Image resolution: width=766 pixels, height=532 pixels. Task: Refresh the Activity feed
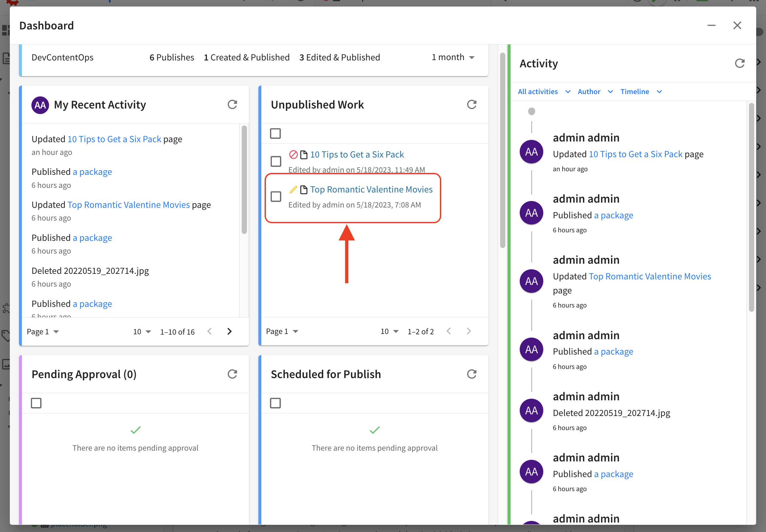coord(740,63)
